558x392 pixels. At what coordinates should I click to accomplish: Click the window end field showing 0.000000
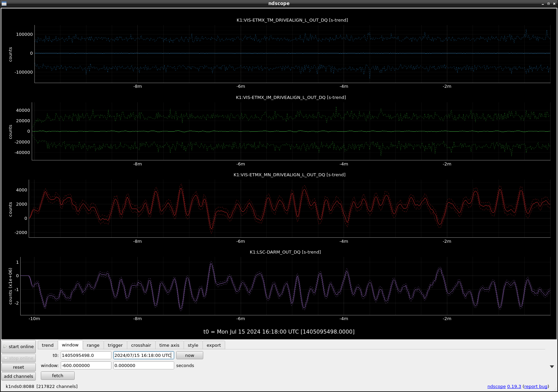pos(143,365)
